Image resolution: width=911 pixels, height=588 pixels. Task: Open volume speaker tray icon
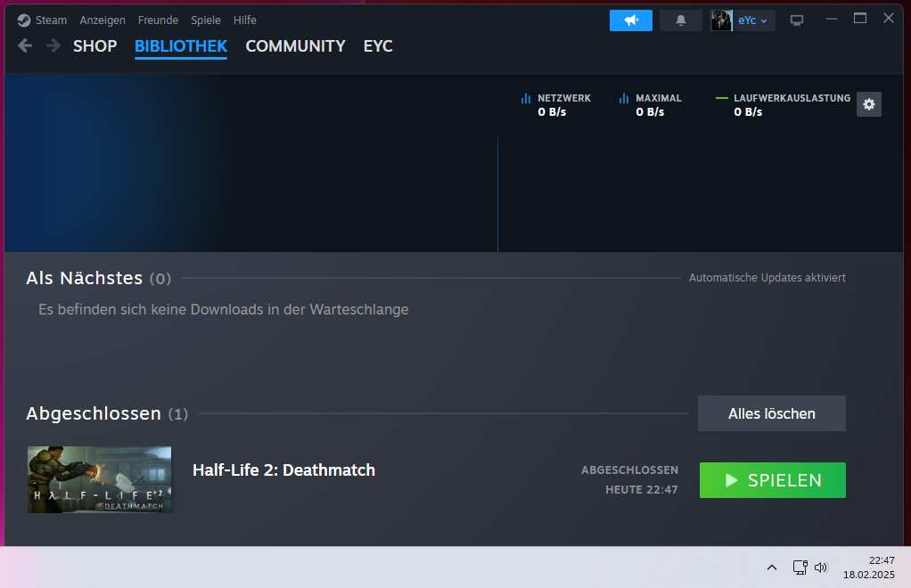click(x=820, y=568)
